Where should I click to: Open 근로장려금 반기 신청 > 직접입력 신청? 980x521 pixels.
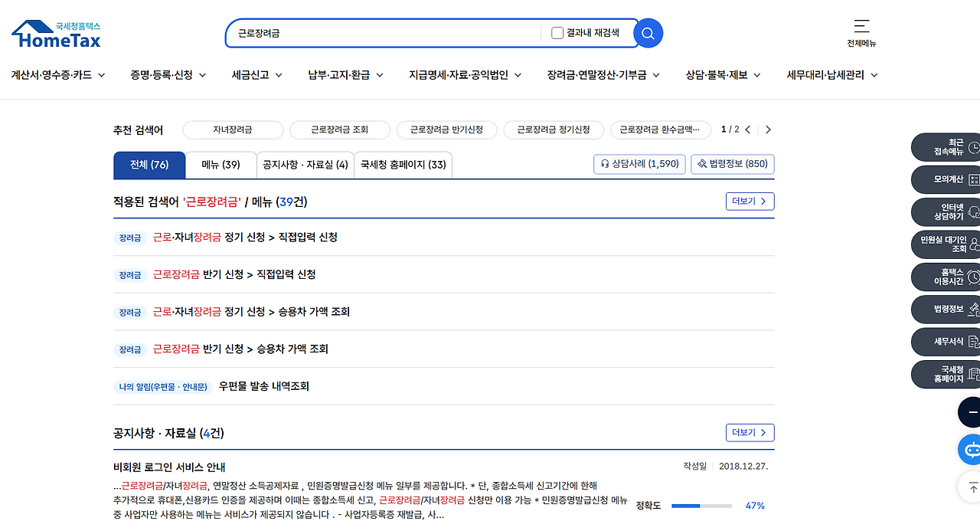[x=234, y=274]
